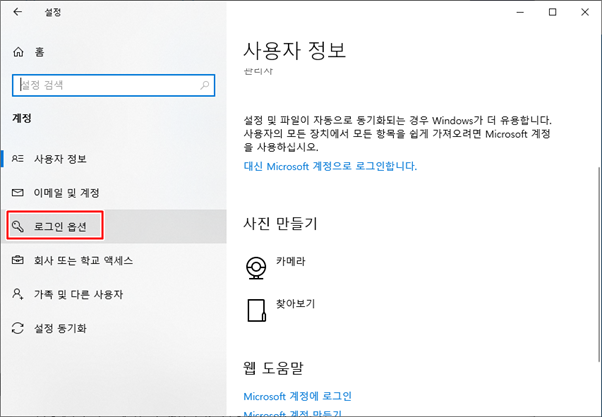The image size is (602, 417).
Task: Click the 사용자 정보 page heading
Action: click(x=295, y=51)
